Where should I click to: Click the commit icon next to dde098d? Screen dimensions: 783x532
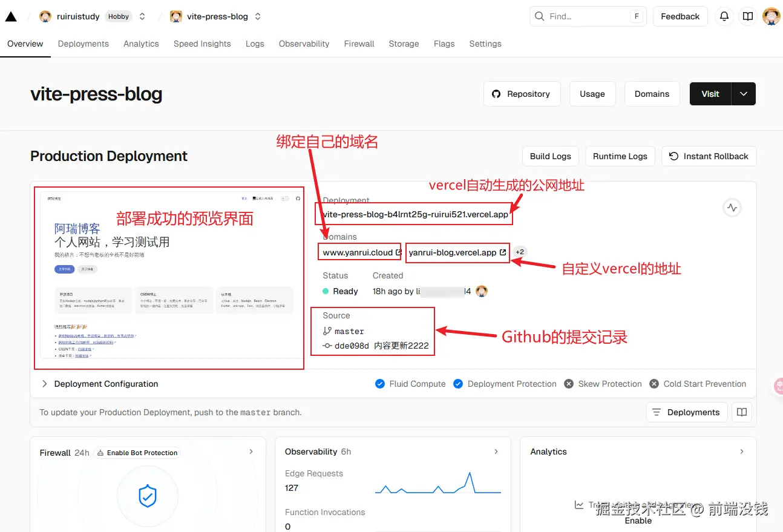tap(327, 346)
